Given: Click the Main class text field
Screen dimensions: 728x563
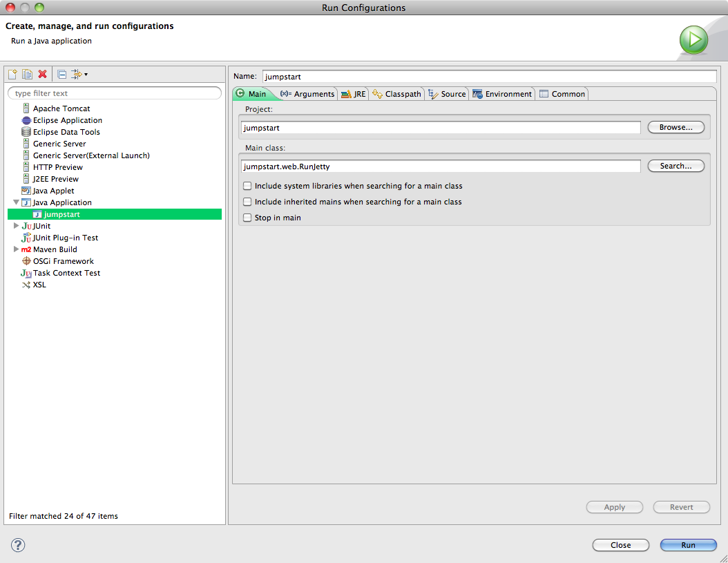Looking at the screenshot, I should pyautogui.click(x=441, y=166).
